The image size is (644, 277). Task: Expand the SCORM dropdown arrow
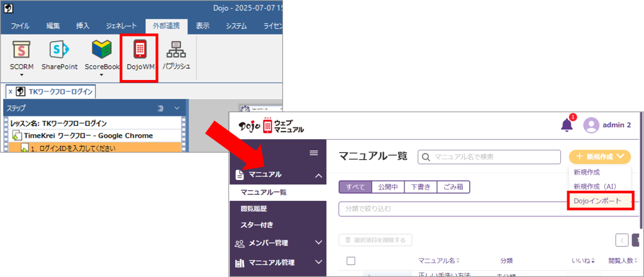point(21,75)
